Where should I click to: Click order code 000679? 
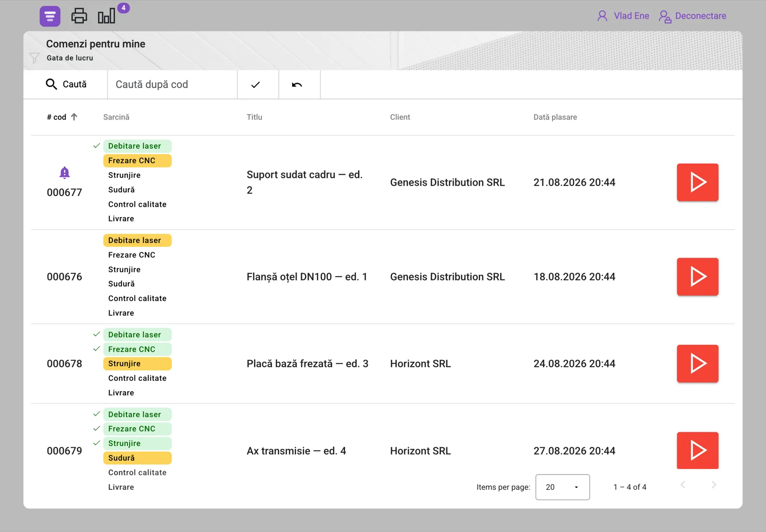tap(65, 451)
